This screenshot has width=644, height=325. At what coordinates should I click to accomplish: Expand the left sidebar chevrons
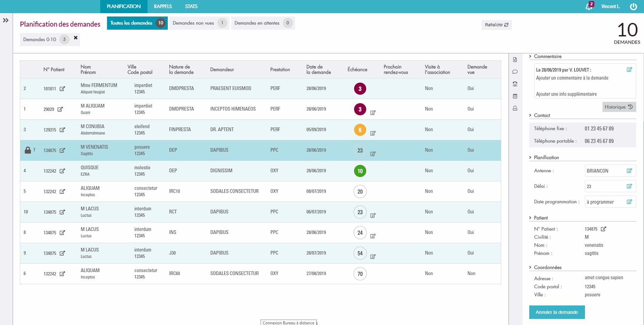(6, 20)
